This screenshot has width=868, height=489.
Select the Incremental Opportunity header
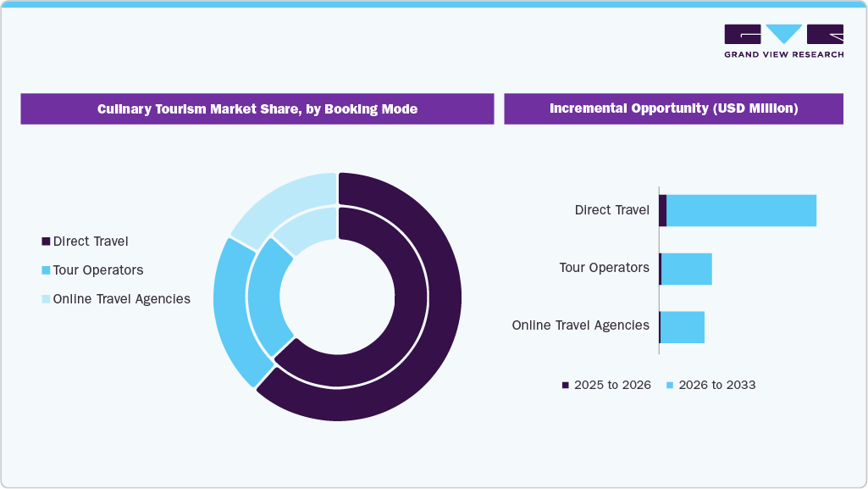[674, 108]
